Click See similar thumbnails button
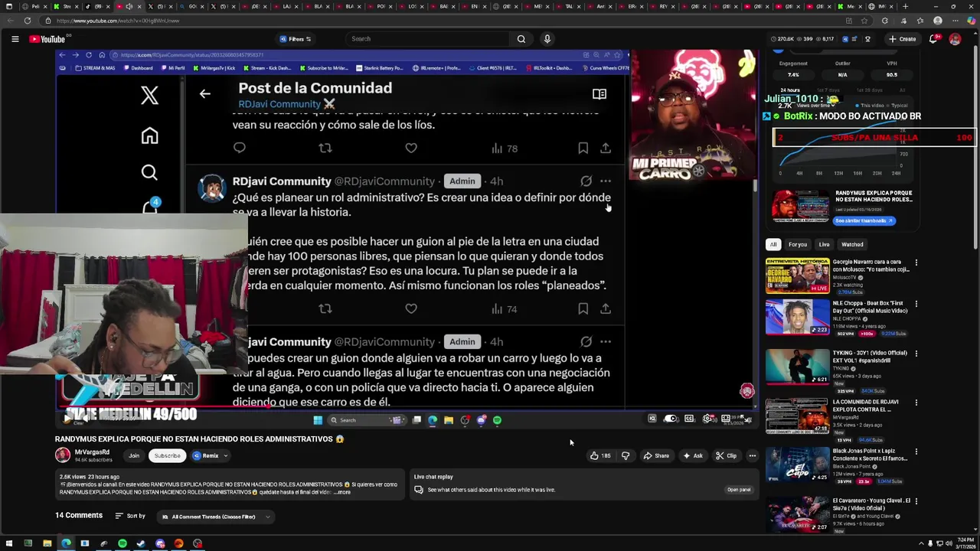 (864, 220)
